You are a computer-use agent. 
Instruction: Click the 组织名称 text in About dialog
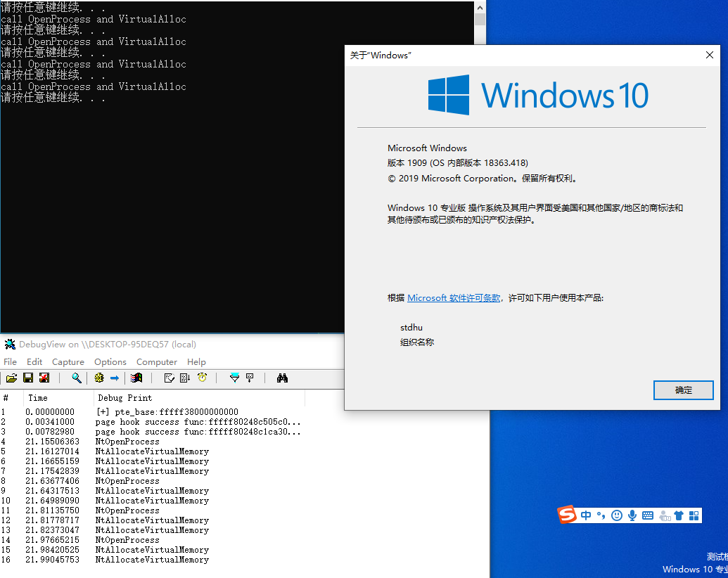[417, 342]
